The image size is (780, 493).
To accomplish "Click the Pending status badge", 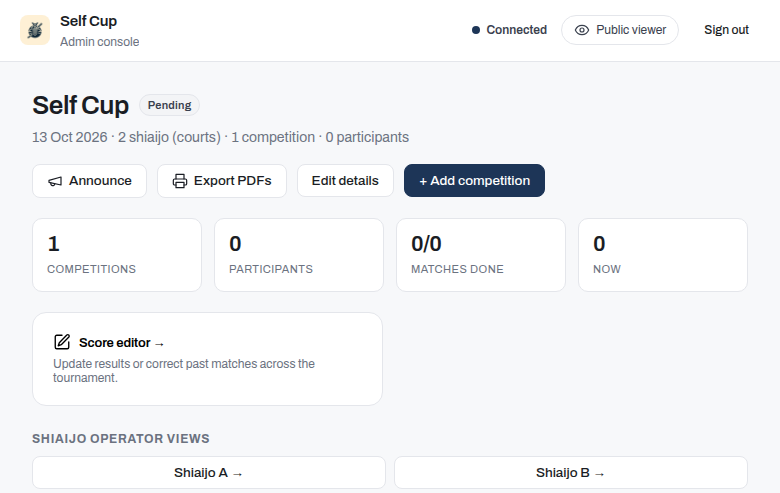I will pyautogui.click(x=169, y=105).
